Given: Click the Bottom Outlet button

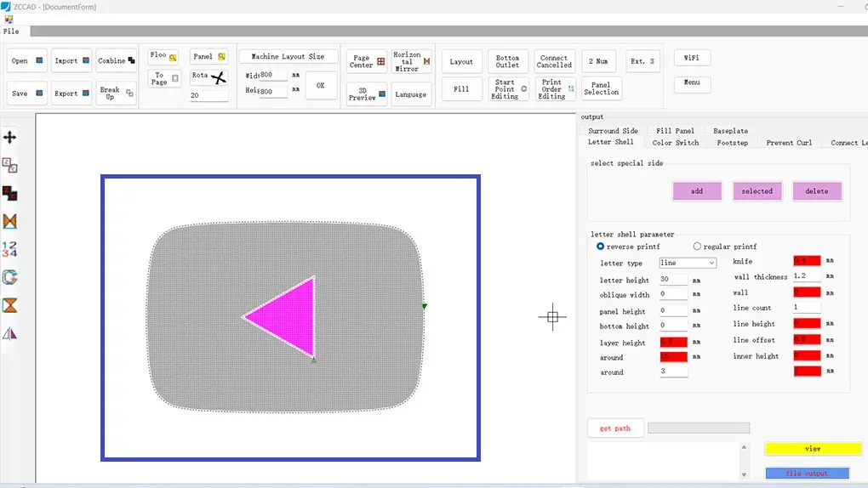Looking at the screenshot, I should 508,61.
